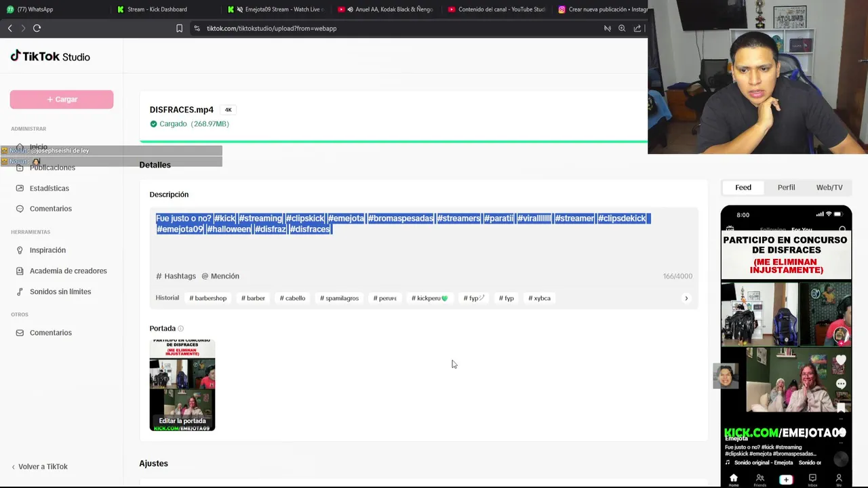The height and width of the screenshot is (488, 868).
Task: Click the Mención button under description
Action: tap(220, 277)
